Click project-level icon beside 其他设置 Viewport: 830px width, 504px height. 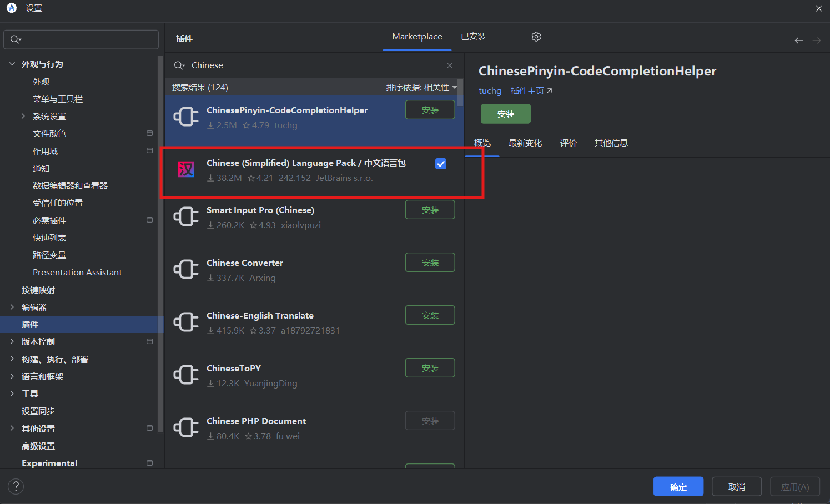[x=149, y=428]
